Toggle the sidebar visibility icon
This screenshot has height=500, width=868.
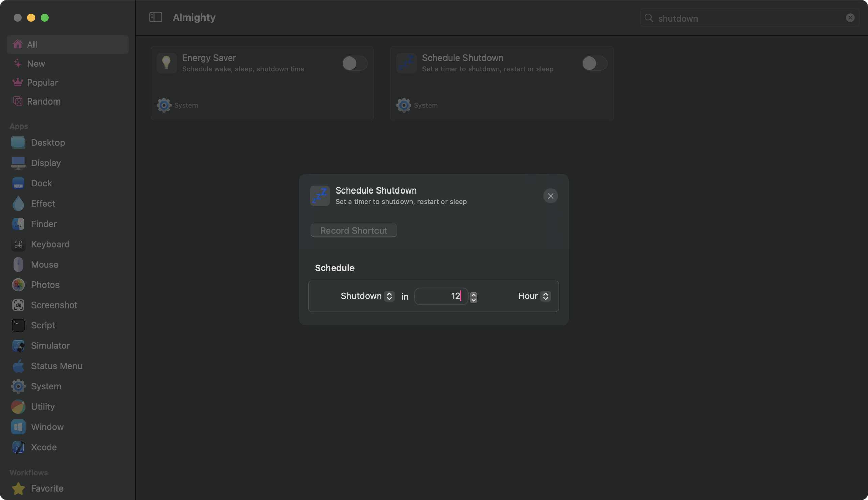(156, 17)
